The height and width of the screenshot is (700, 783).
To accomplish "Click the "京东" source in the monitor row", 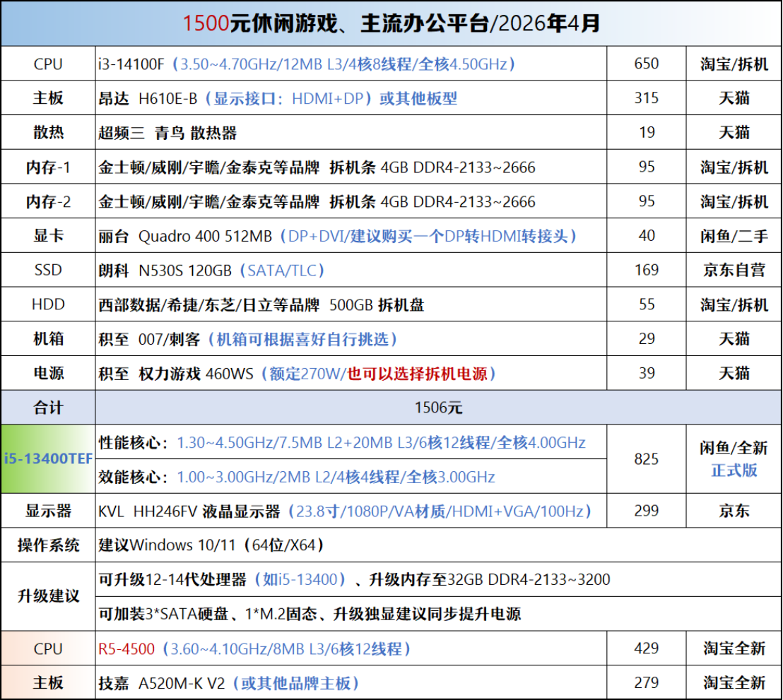I will tap(734, 511).
